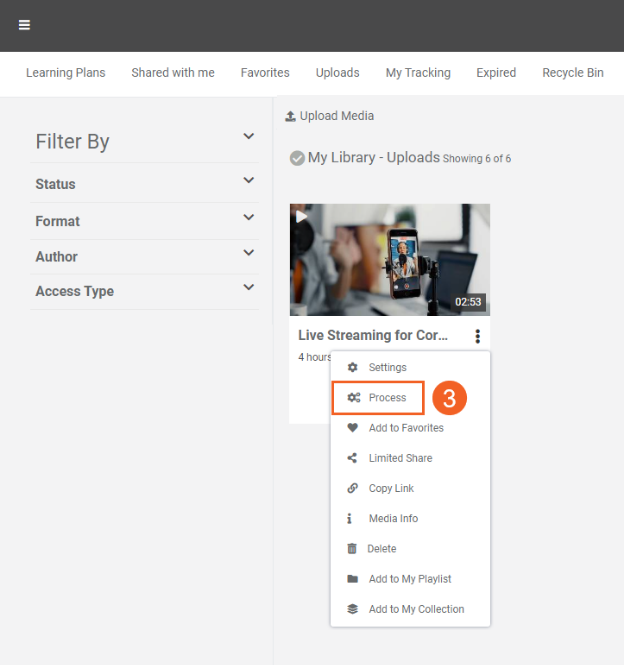
Task: Click the gear icon beside Settings
Action: 352,368
